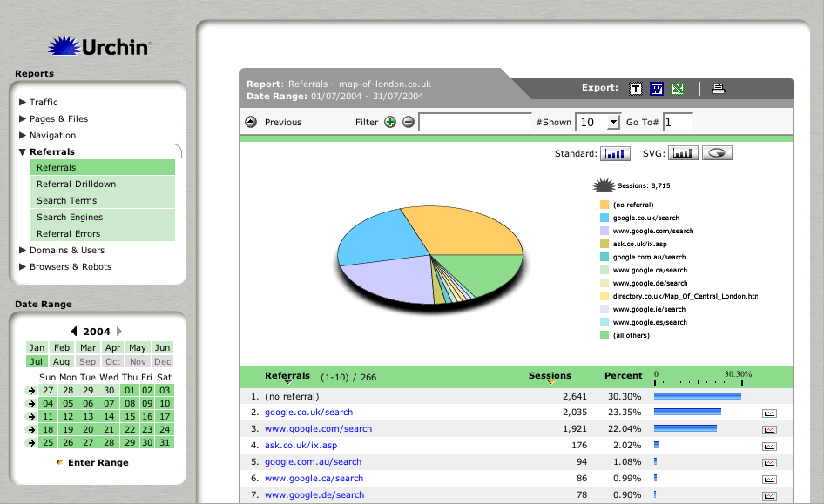Sort by the Sessions column header
This screenshot has height=504, width=824.
click(x=550, y=376)
